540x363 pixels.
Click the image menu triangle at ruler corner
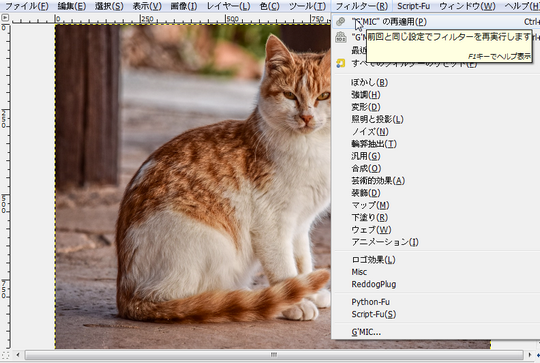(5, 18)
